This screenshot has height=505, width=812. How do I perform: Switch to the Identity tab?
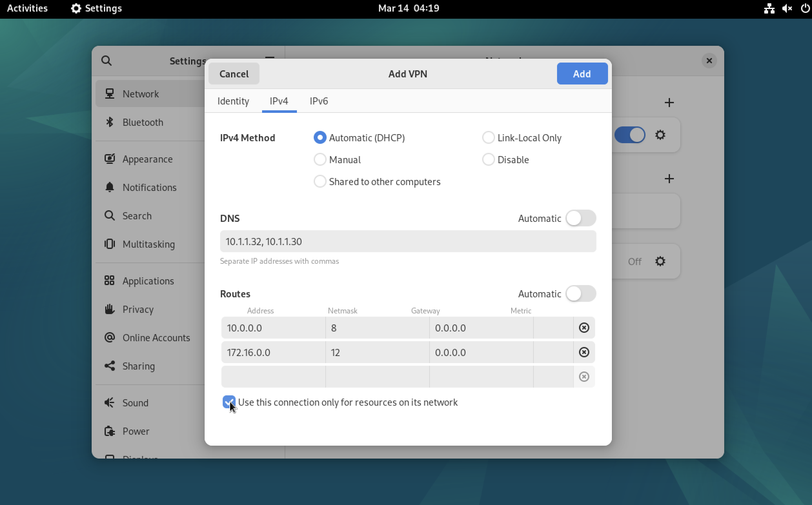point(233,101)
